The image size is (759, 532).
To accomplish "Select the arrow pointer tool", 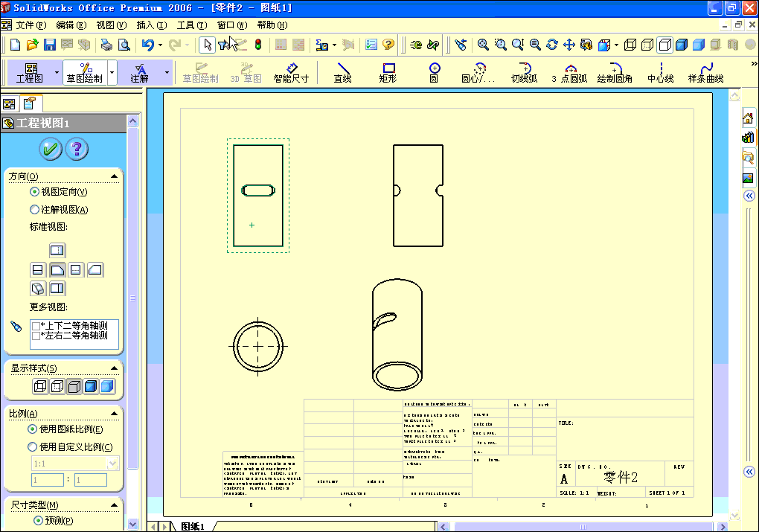I will [x=207, y=45].
